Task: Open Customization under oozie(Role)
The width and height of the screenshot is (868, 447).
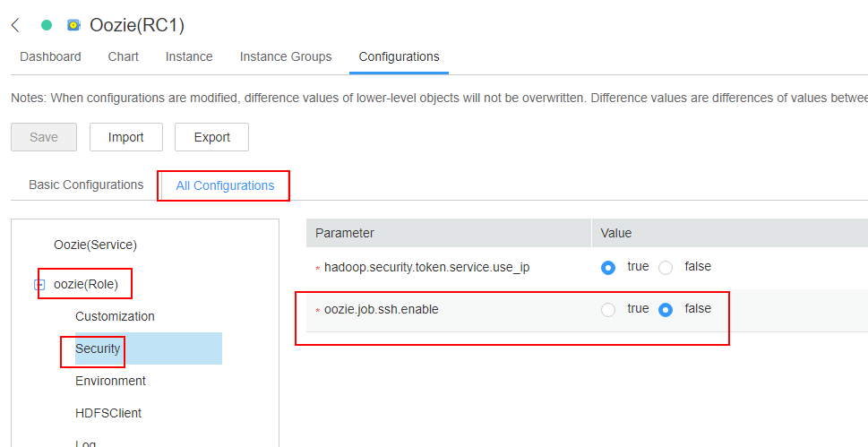Action: [116, 316]
